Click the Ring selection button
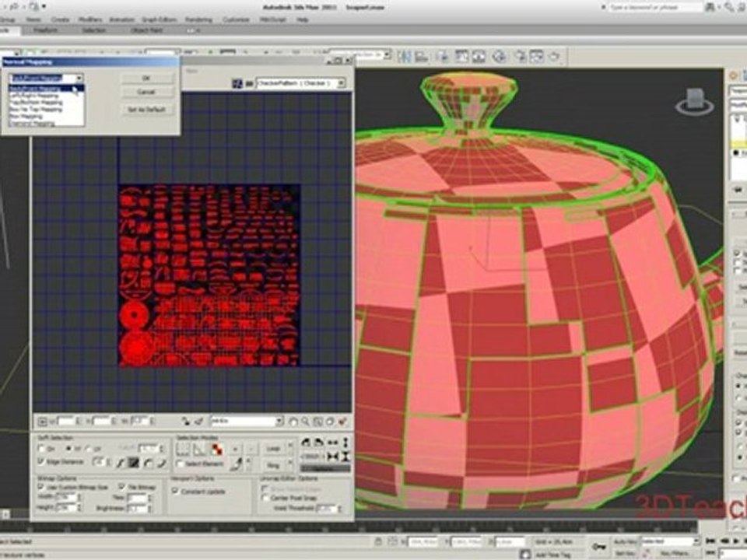Screen dimensions: 747x560 [273, 465]
